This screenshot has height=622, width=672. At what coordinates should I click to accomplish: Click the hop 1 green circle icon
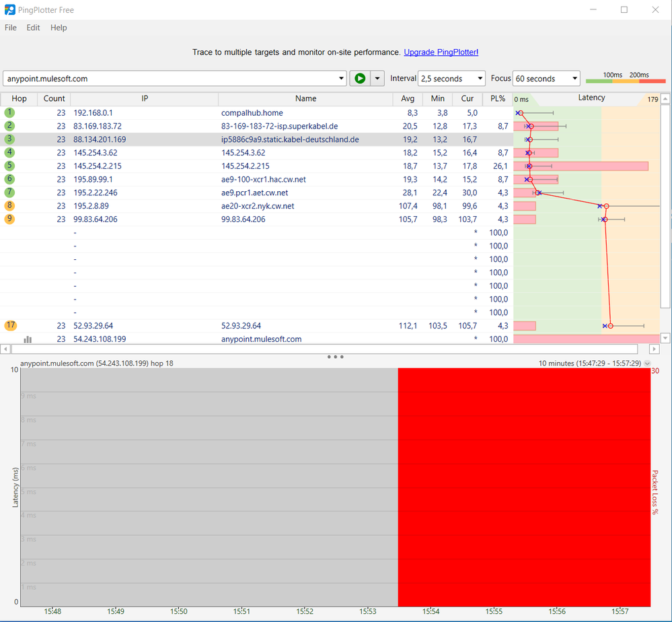(9, 112)
